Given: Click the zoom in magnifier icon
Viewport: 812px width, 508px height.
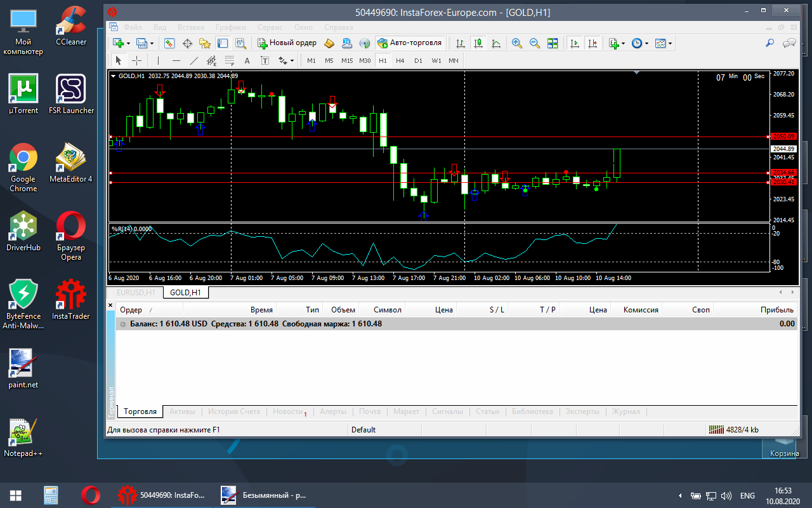Looking at the screenshot, I should pyautogui.click(x=517, y=43).
